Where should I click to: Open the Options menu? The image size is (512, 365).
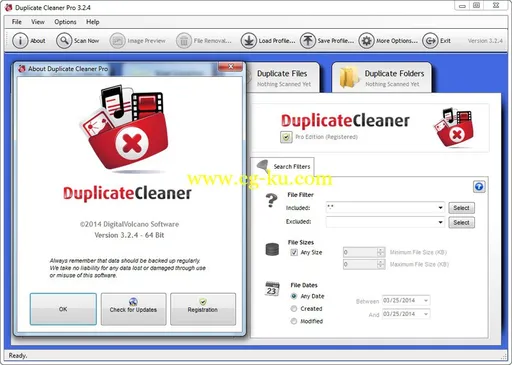(x=65, y=22)
